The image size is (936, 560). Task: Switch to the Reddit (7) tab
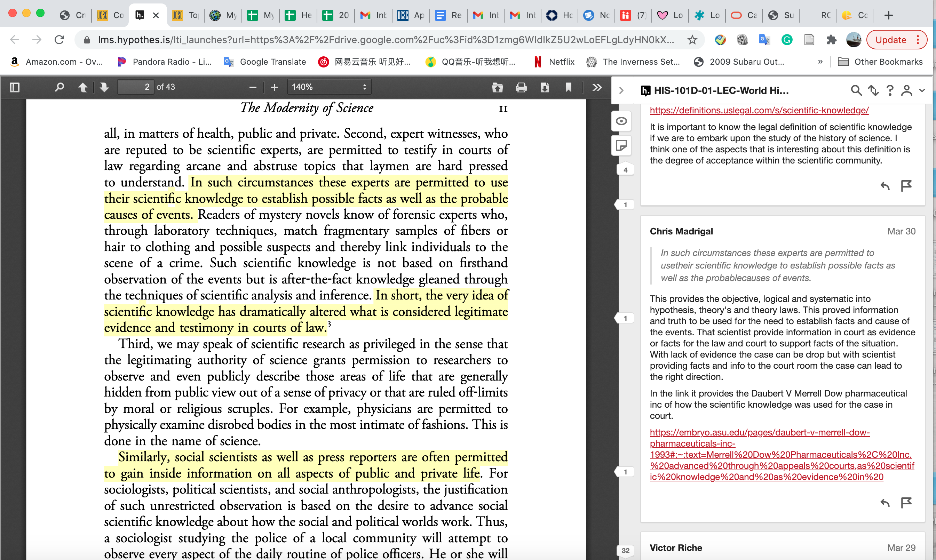(634, 15)
